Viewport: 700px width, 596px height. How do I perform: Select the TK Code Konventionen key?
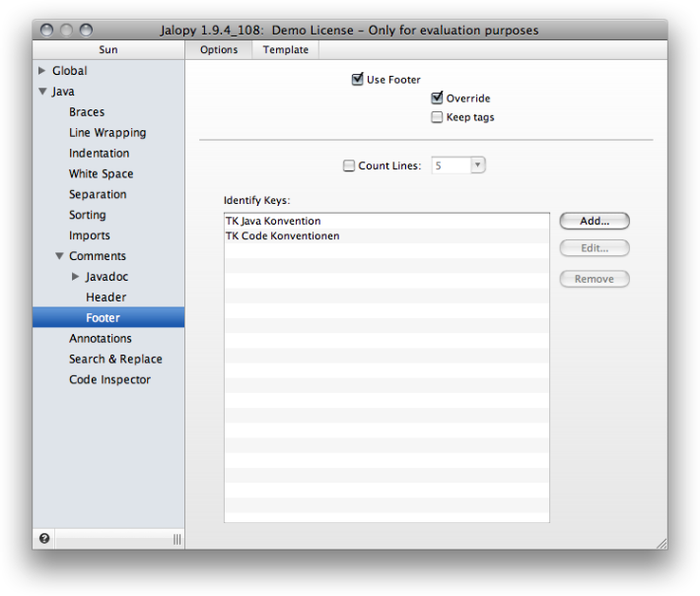[386, 236]
